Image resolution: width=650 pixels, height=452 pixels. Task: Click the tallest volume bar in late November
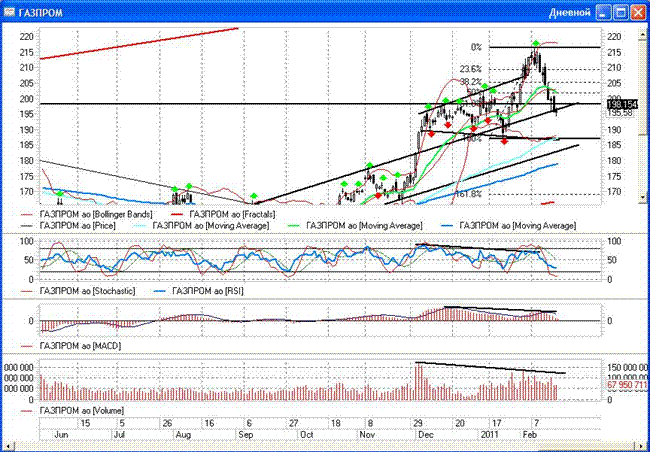tap(417, 382)
